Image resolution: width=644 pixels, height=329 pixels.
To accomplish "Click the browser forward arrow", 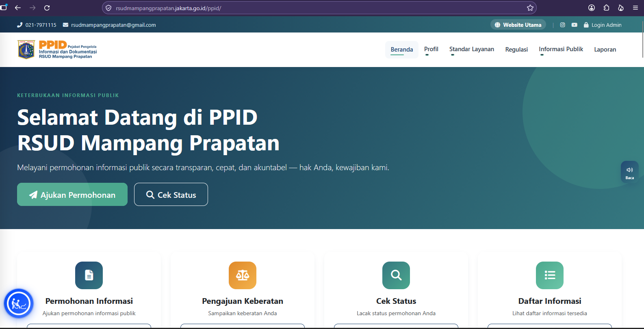I will pos(33,8).
